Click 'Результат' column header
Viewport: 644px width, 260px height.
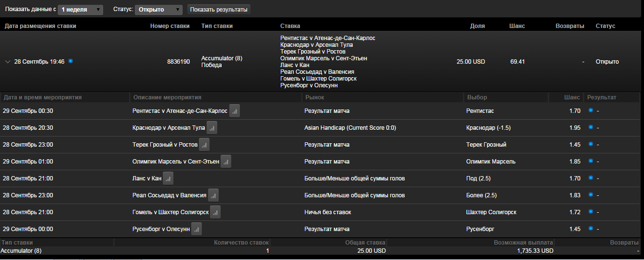pos(602,97)
